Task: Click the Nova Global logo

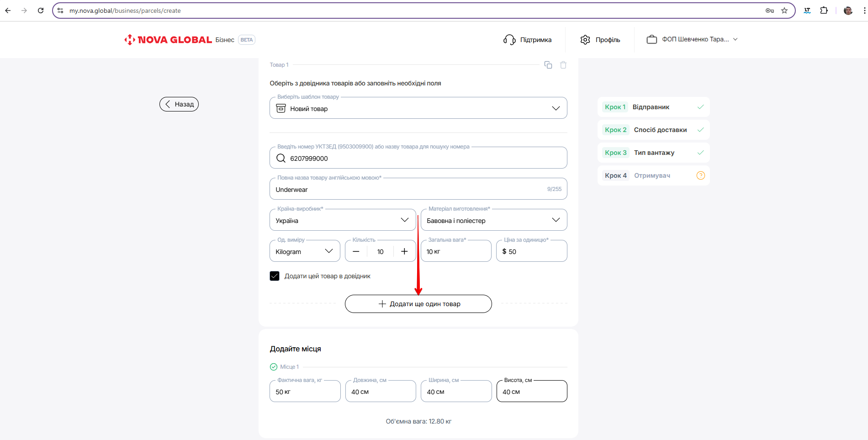Action: (x=168, y=40)
